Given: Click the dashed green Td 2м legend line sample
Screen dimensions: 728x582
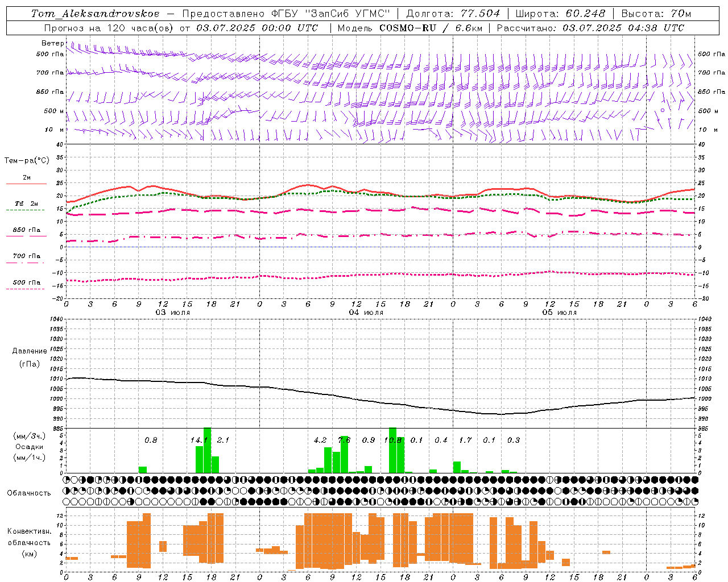Looking at the screenshot, I should 25,210.
